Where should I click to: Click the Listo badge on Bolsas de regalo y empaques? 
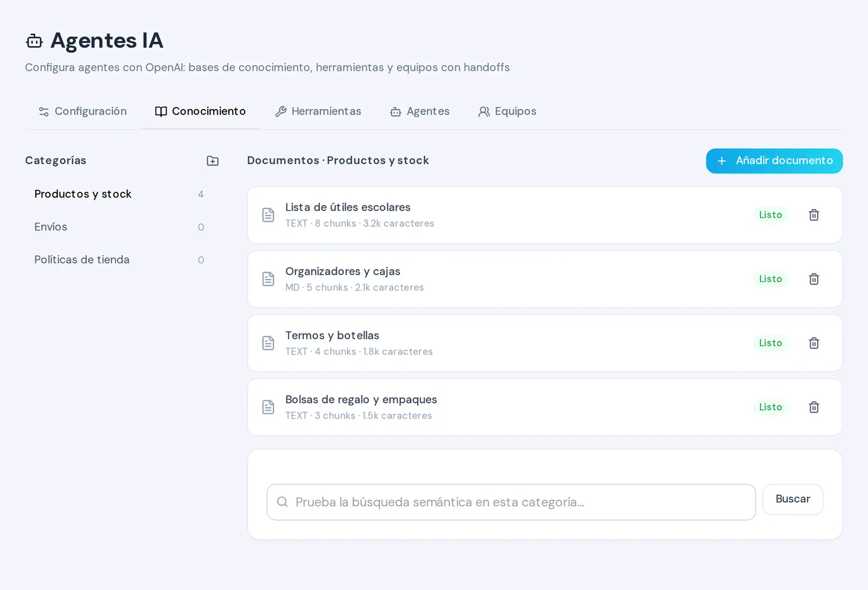[770, 407]
